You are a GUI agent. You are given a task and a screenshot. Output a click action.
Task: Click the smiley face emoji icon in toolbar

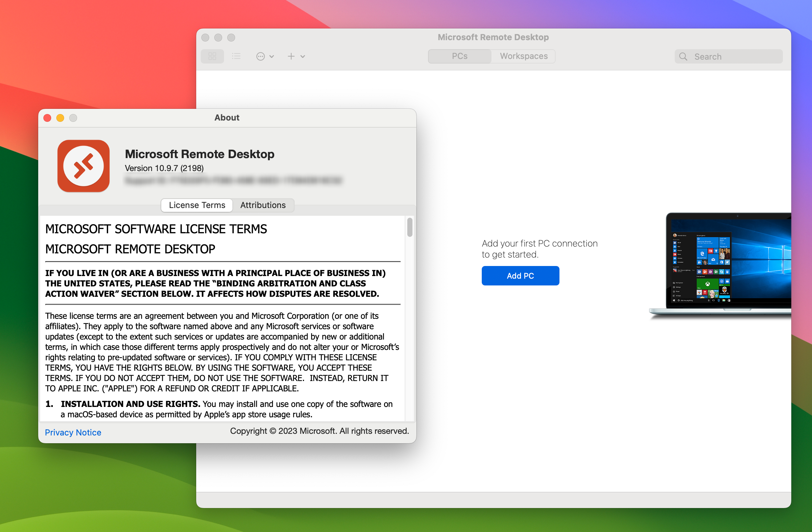click(x=260, y=56)
